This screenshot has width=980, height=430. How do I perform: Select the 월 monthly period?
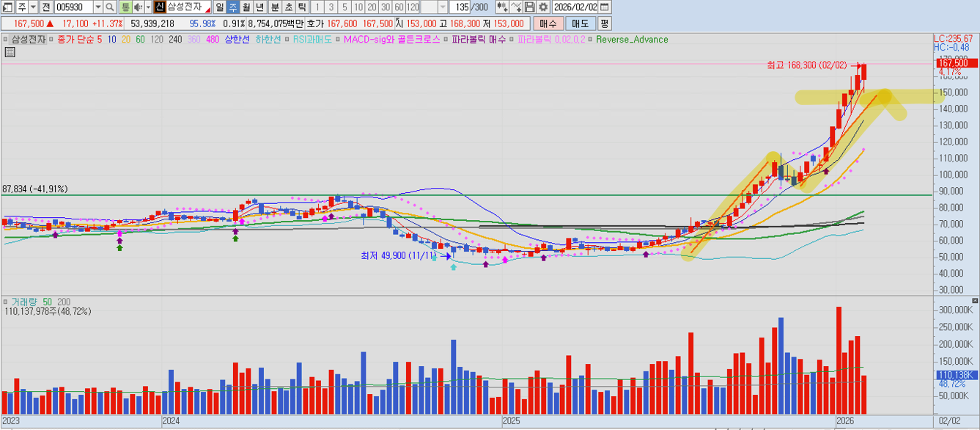tap(246, 7)
